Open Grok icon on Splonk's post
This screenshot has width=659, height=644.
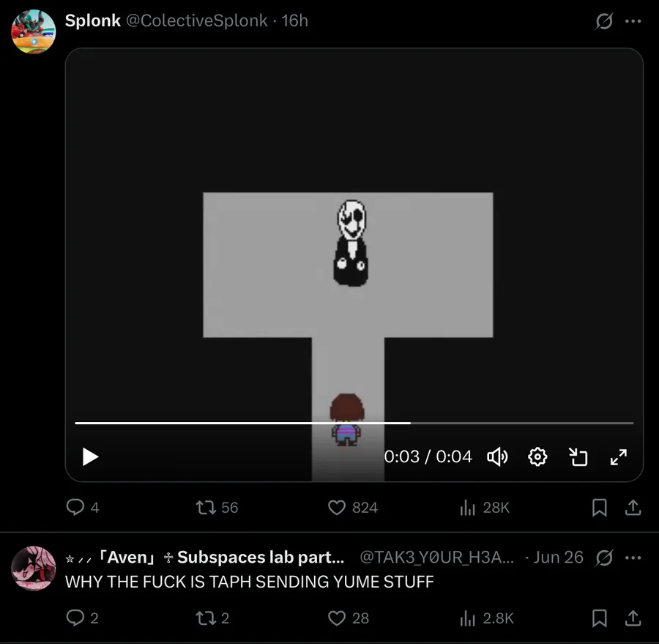tap(604, 21)
